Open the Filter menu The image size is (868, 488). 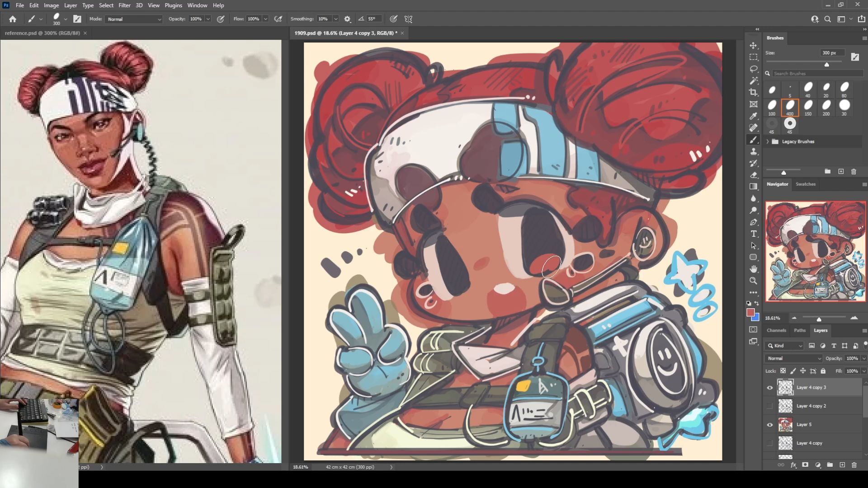[124, 5]
